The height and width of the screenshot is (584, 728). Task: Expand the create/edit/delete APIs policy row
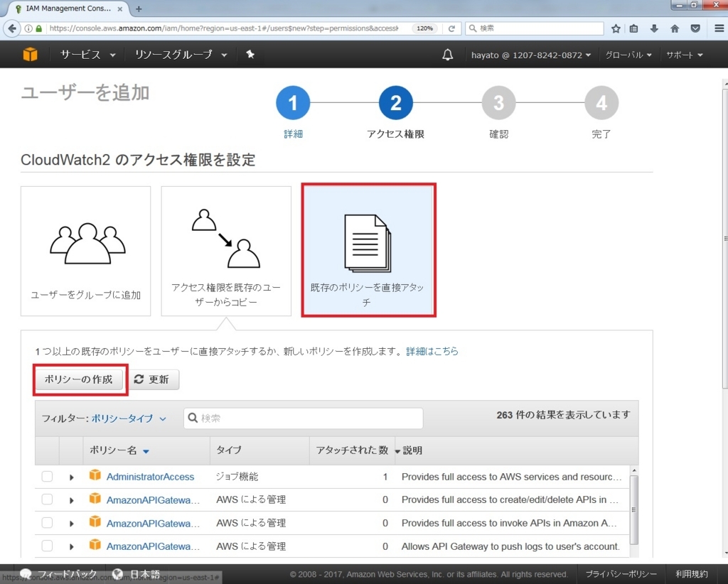72,500
